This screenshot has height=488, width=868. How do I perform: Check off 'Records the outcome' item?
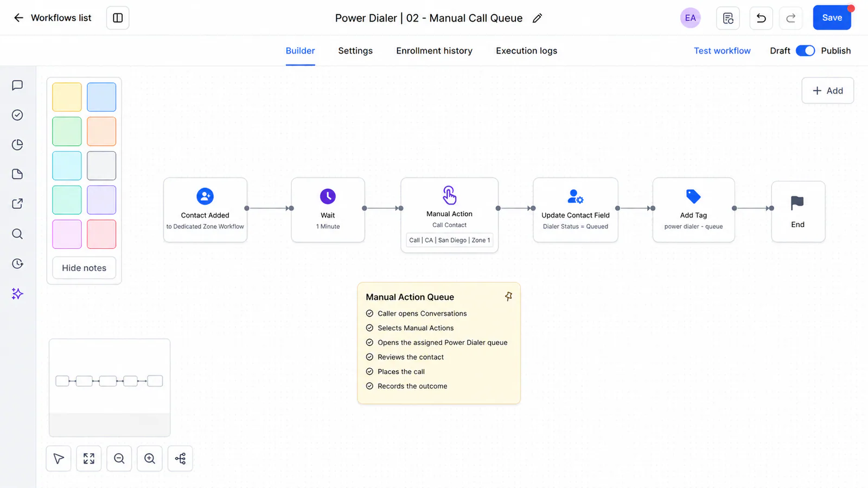[369, 387]
